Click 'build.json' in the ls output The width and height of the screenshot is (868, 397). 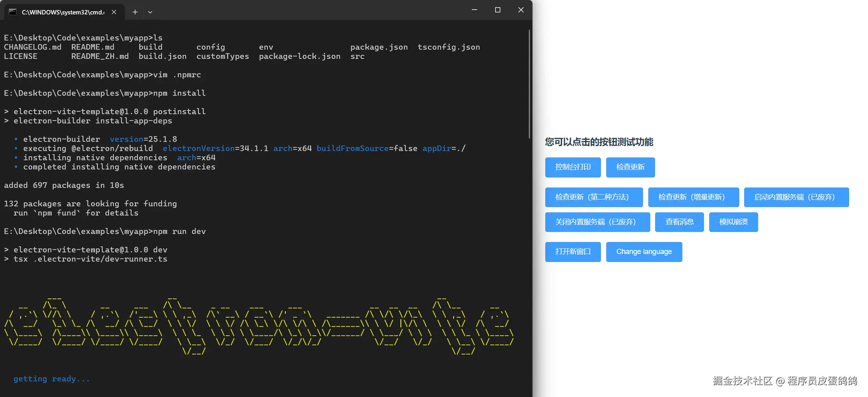(162, 56)
